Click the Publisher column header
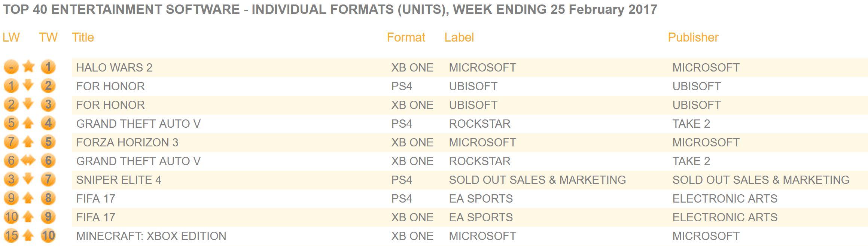The height and width of the screenshot is (246, 868). (x=693, y=37)
